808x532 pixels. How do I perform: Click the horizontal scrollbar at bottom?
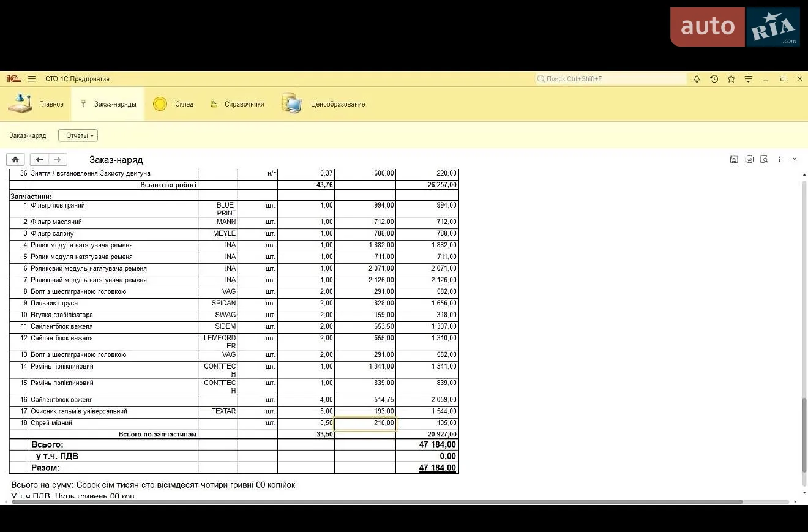[377, 502]
